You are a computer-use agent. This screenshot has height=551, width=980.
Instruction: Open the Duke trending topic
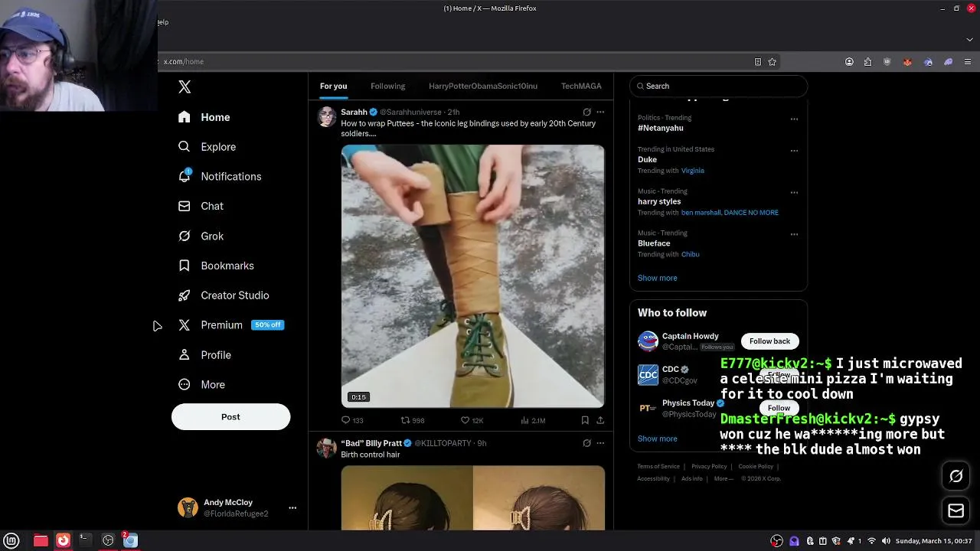647,159
